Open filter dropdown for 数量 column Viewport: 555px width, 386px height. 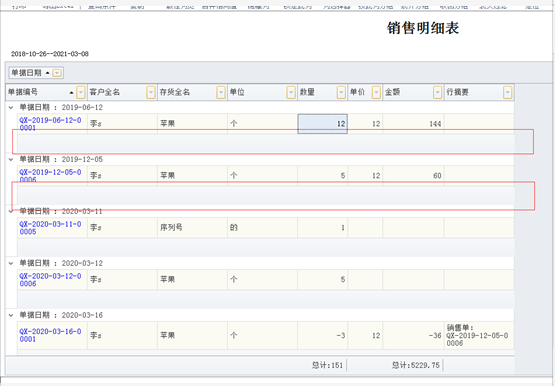(x=341, y=92)
